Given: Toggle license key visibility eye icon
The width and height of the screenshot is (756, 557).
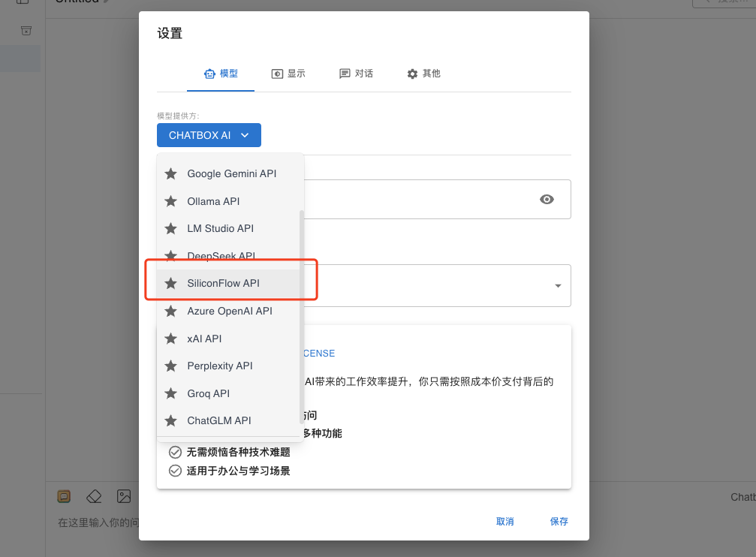Looking at the screenshot, I should 547,199.
